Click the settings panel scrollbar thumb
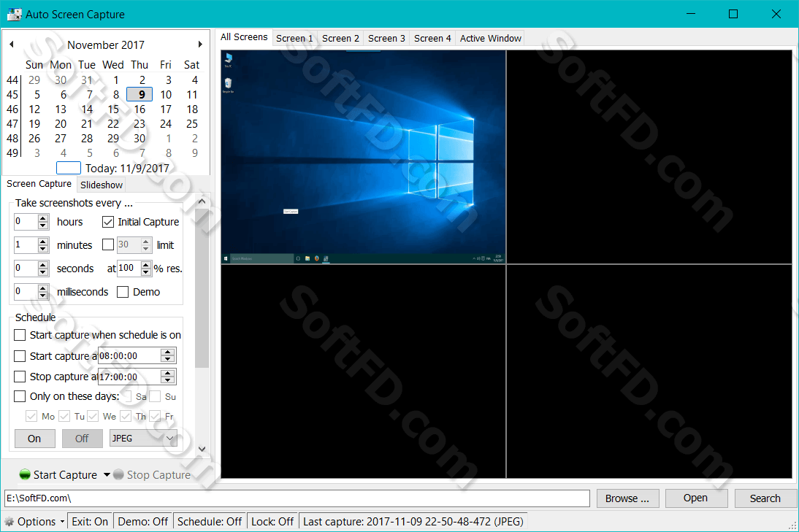The height and width of the screenshot is (532, 799). pyautogui.click(x=202, y=288)
